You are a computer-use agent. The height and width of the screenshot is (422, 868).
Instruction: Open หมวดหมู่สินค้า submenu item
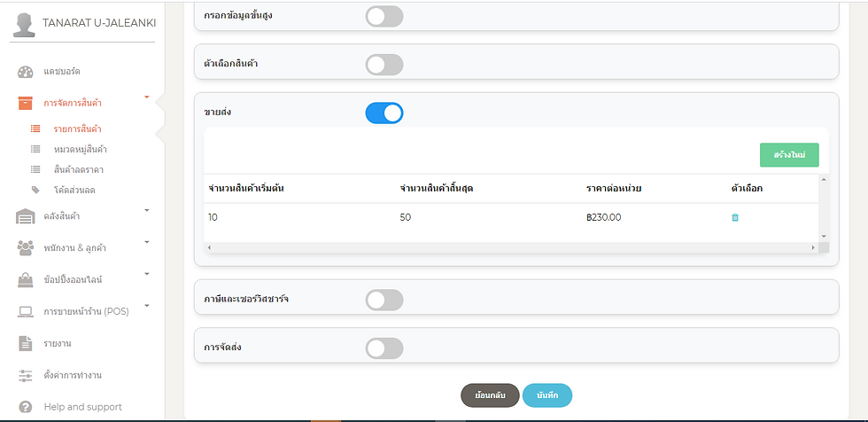tap(81, 149)
